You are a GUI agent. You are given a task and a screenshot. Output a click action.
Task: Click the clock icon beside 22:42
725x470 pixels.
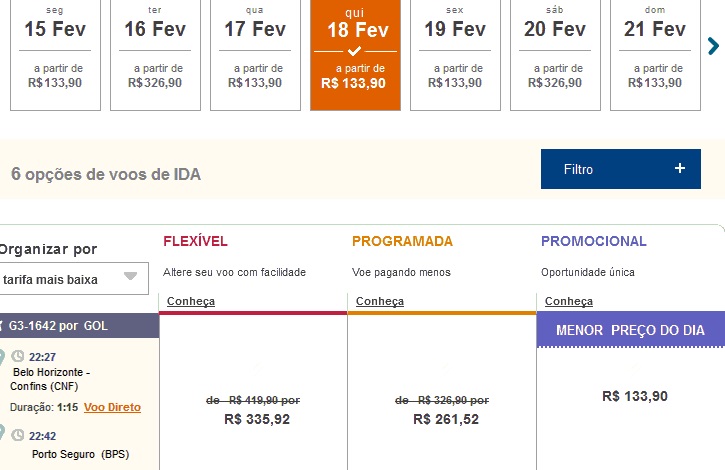[18, 436]
